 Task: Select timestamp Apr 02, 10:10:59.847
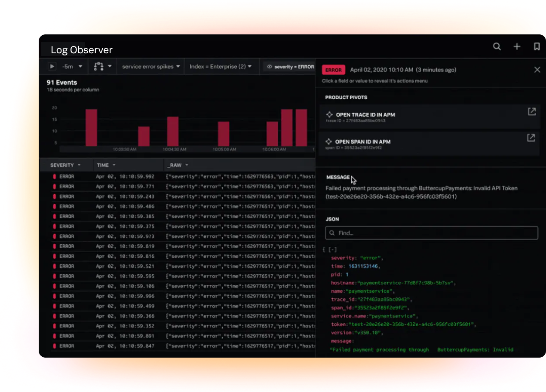[125, 346]
